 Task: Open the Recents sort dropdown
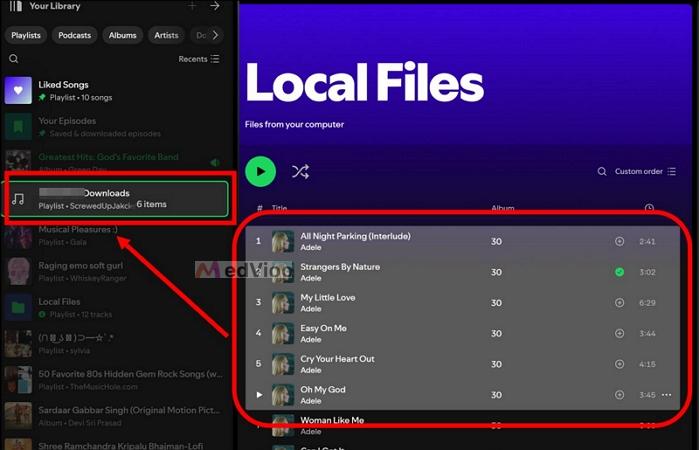(199, 59)
